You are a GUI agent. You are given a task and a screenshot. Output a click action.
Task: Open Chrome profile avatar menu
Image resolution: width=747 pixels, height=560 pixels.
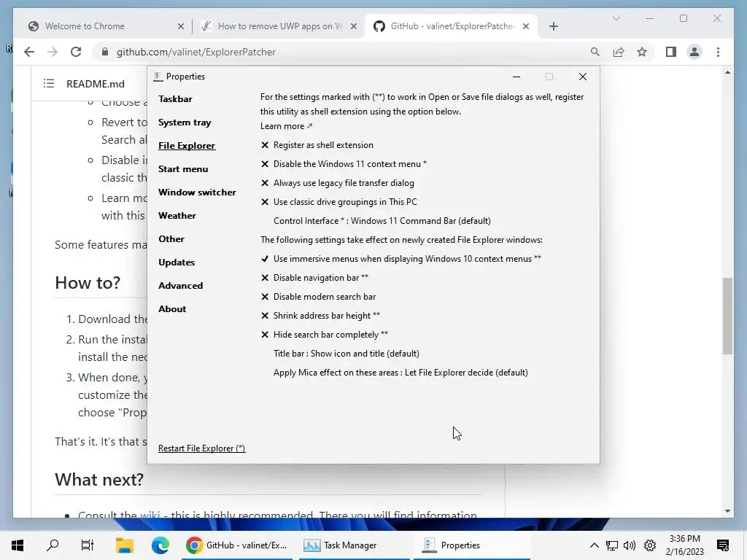point(694,52)
